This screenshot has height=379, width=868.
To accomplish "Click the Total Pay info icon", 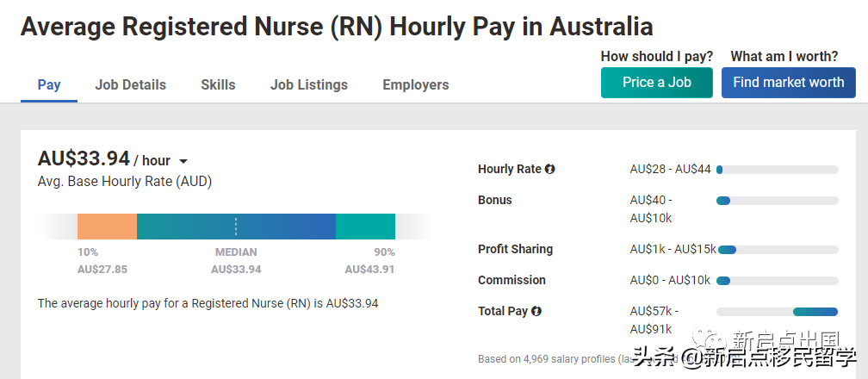I will (536, 312).
